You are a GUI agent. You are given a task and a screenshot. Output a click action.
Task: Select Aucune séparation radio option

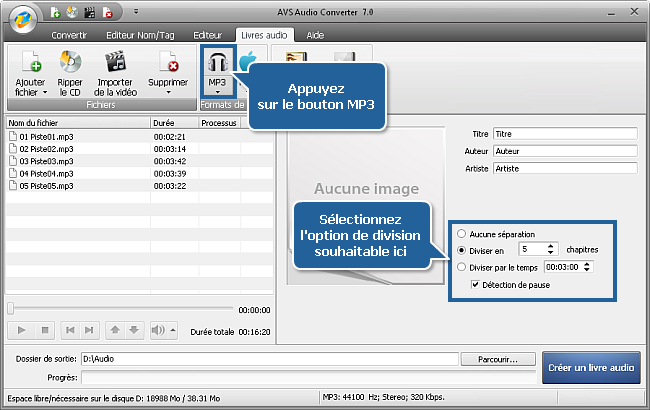point(461,233)
